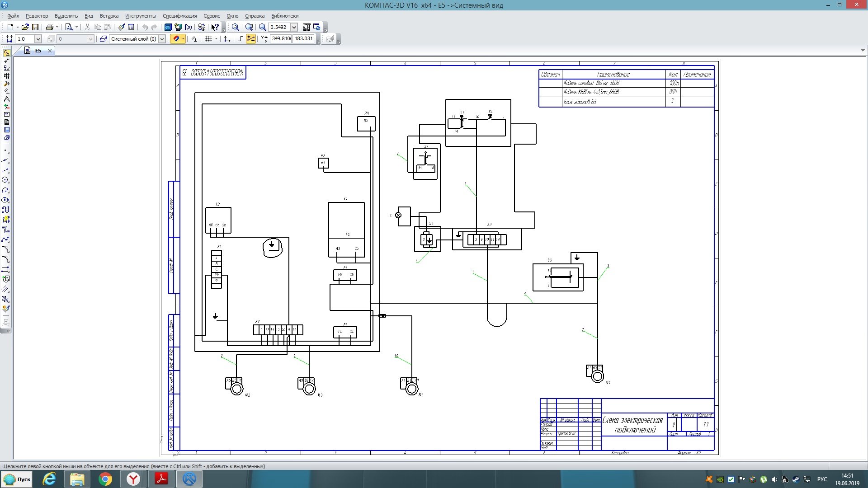
Task: Open the Спецификация menu
Action: [x=179, y=16]
